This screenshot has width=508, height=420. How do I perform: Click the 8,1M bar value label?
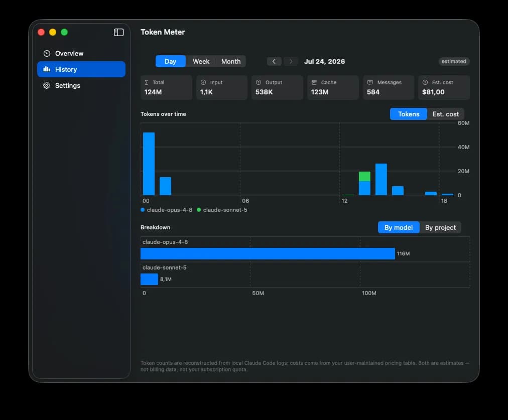[166, 279]
